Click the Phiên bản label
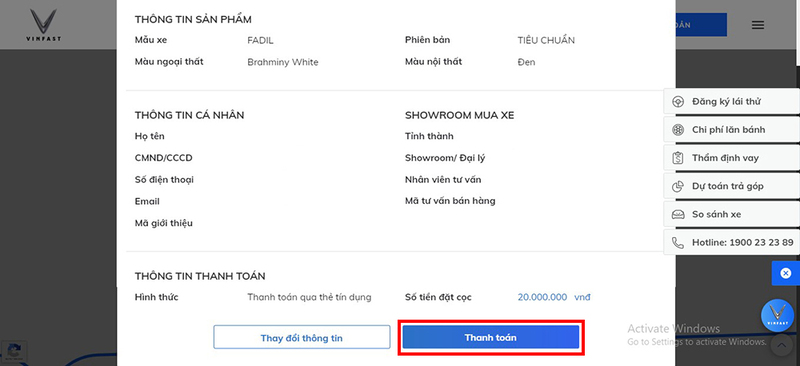 [x=428, y=40]
